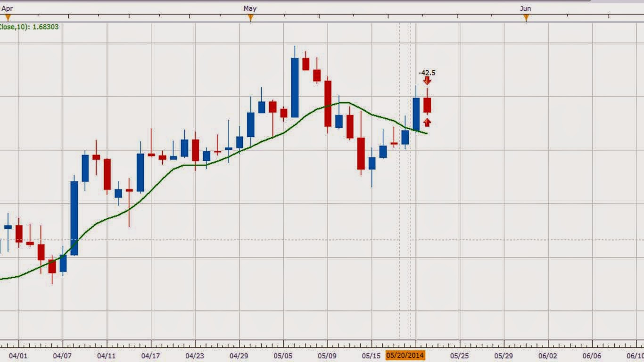Click the -42.5 label above the last candle
644x362 pixels.
pyautogui.click(x=427, y=73)
